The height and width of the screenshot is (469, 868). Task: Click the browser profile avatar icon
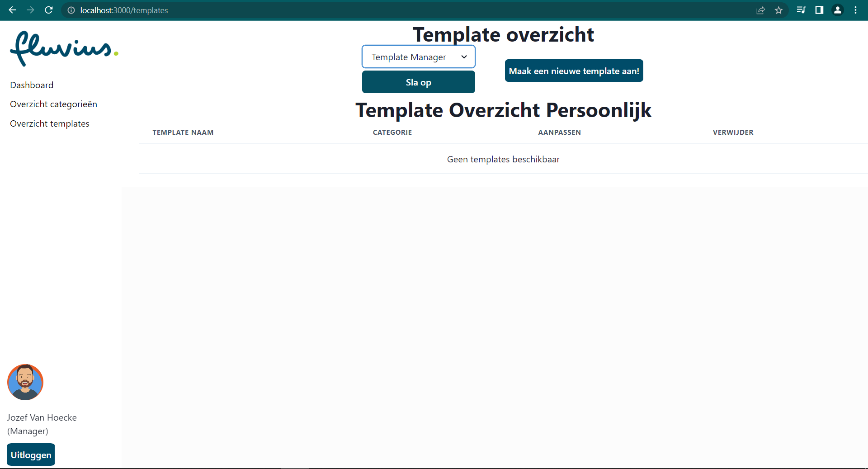(837, 10)
